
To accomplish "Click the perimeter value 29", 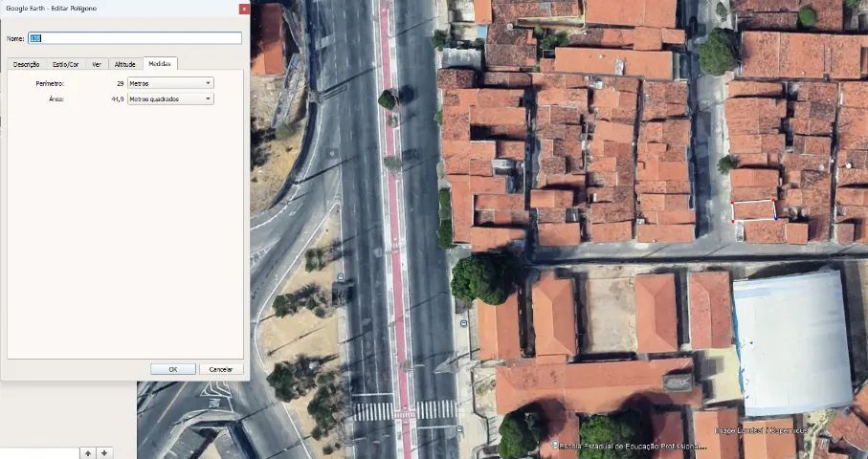I will click(121, 83).
